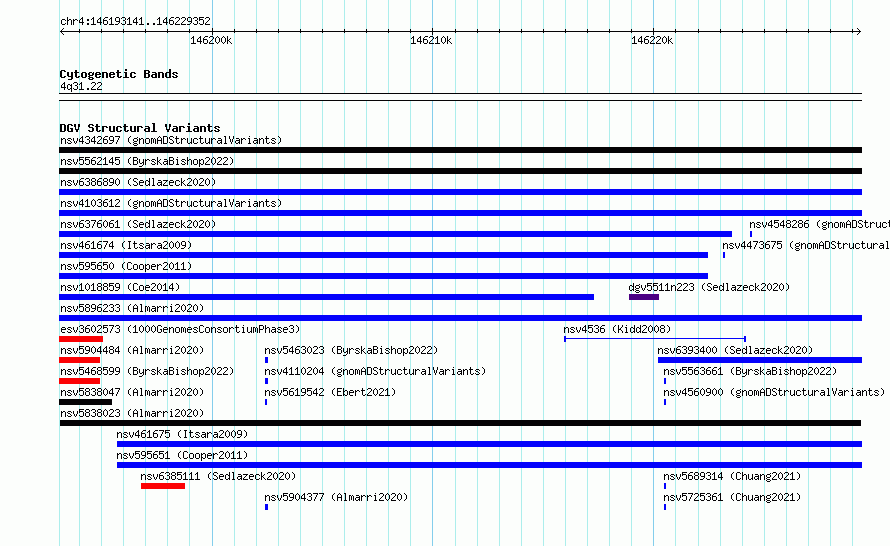The width and height of the screenshot is (890, 546).
Task: Click the ruler's left arrowhead
Action: (62, 31)
